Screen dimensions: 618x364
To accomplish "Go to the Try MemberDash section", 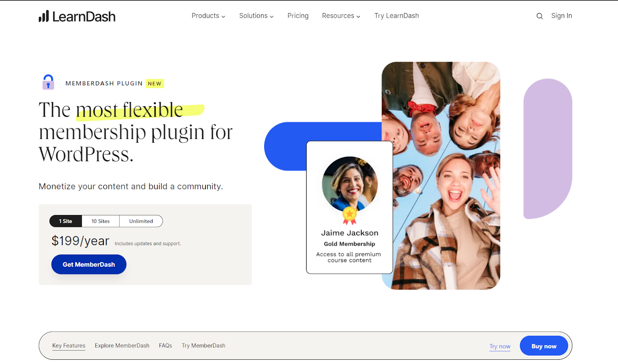I will tap(204, 345).
